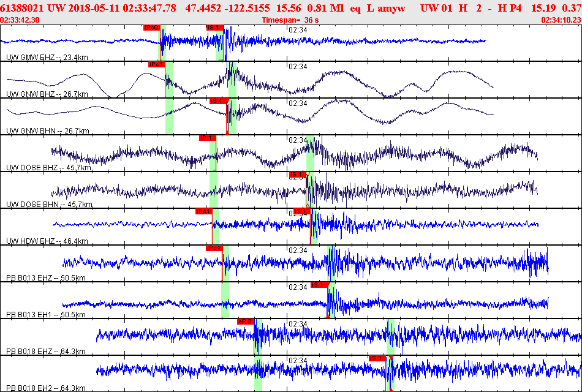582x392 pixels.
Task: Click the magnitude '0.81 Ml' in the header
Action: click(x=325, y=8)
